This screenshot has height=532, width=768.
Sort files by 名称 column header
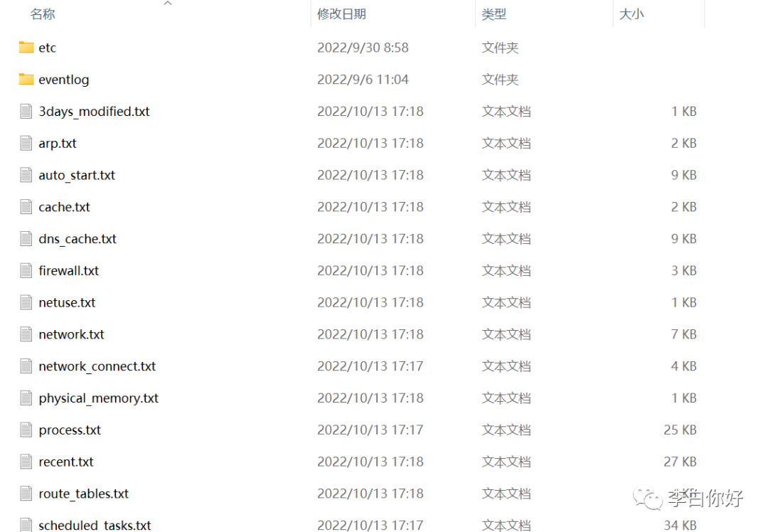point(43,14)
